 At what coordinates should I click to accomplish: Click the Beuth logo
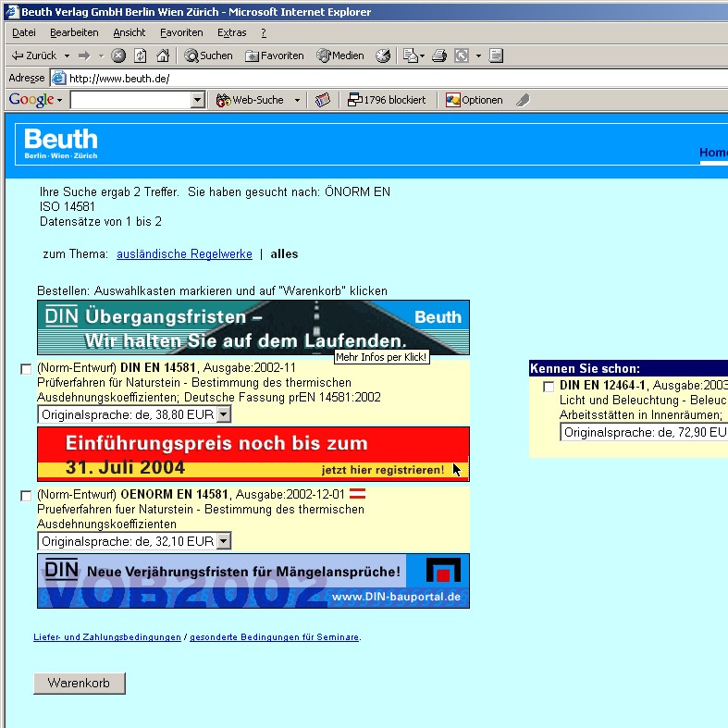61,143
